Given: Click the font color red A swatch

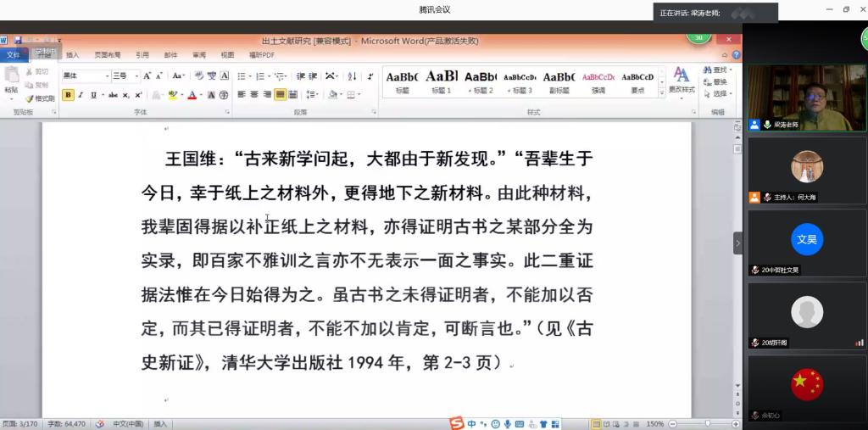Looking at the screenshot, I should click(192, 95).
